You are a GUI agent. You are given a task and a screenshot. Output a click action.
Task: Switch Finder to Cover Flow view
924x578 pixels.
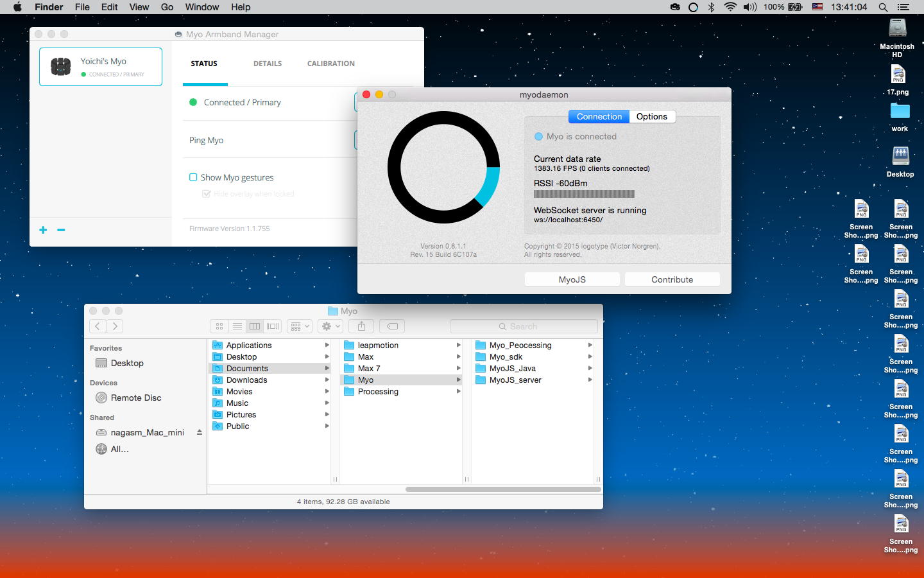click(273, 326)
